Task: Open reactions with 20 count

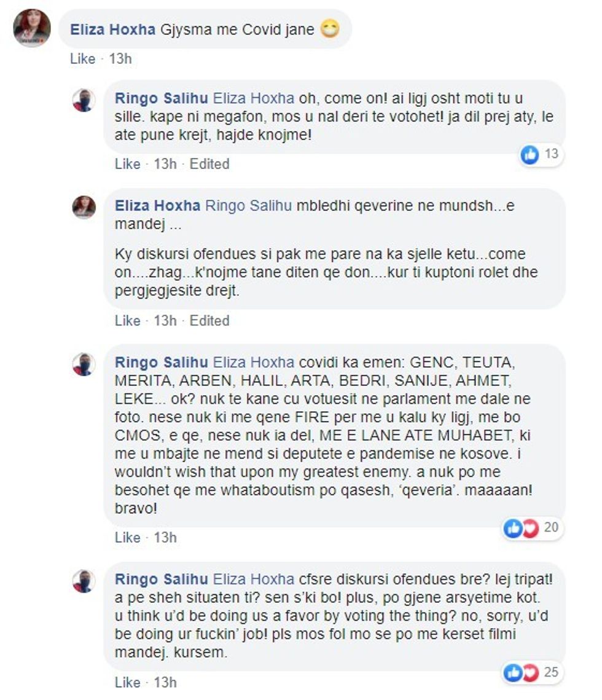Action: tap(532, 528)
